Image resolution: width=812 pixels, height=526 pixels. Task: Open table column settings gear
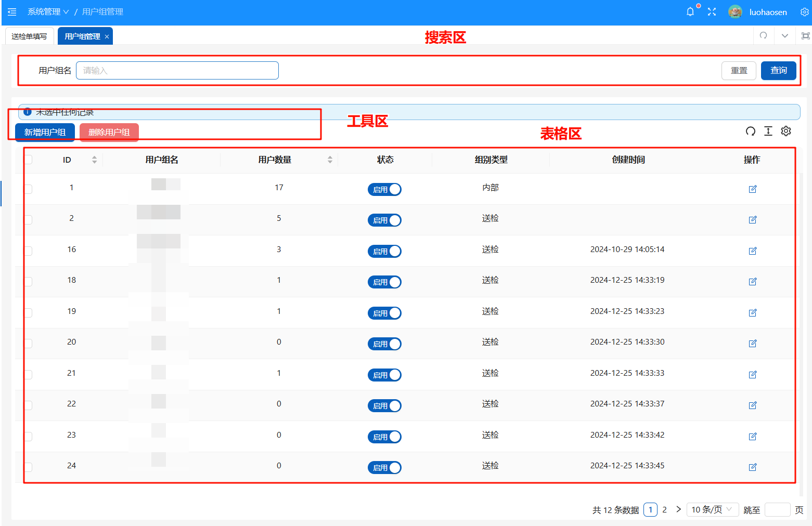pos(785,131)
